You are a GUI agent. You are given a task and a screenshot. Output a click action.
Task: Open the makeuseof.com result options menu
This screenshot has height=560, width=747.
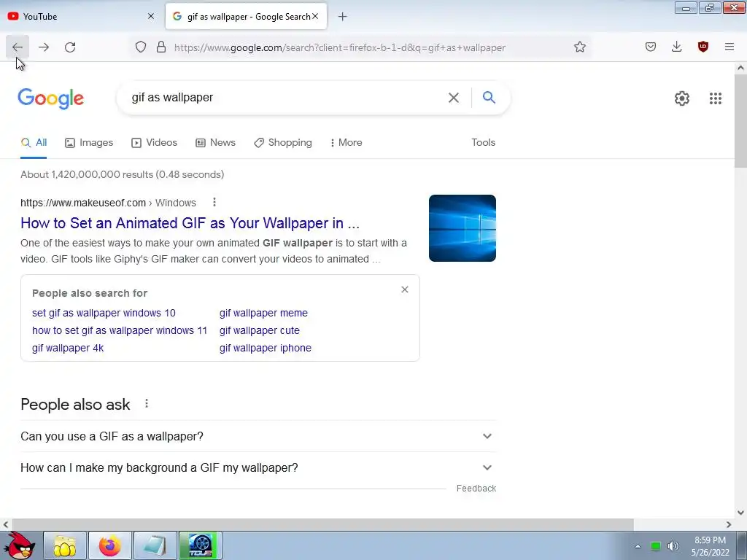214,203
